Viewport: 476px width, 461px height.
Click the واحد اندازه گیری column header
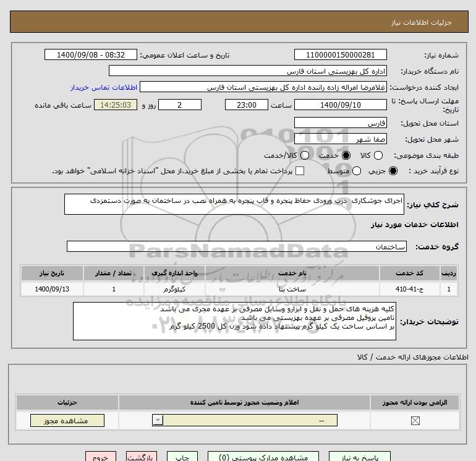pyautogui.click(x=174, y=273)
